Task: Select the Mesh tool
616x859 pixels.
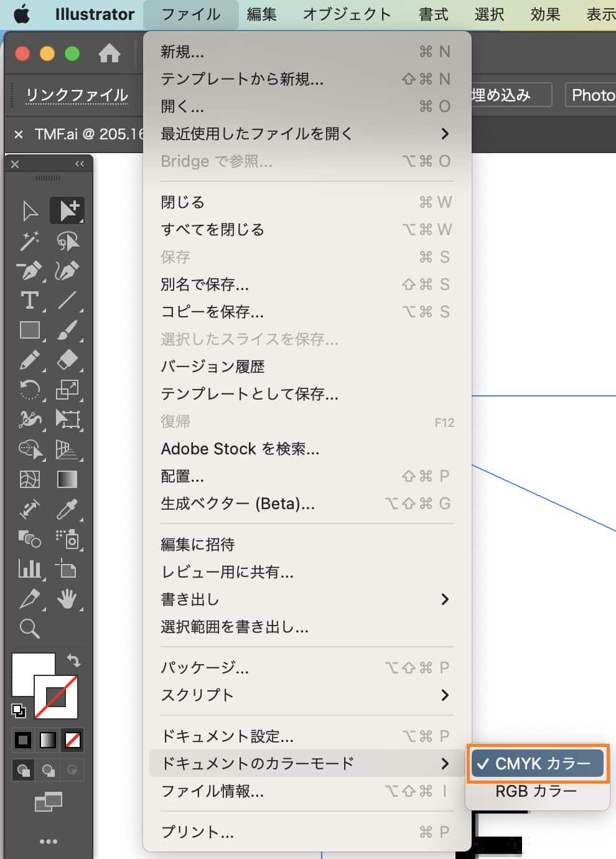Action: (30, 479)
